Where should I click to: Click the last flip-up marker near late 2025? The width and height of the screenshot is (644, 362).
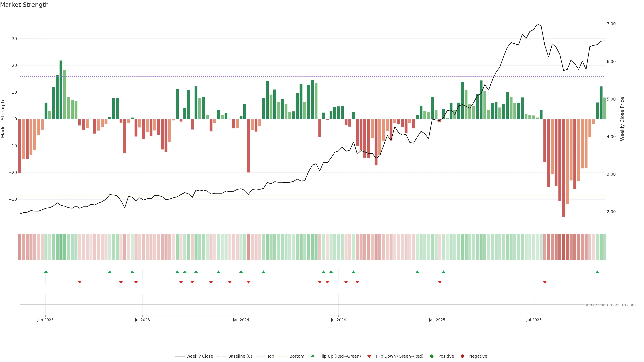coord(597,272)
